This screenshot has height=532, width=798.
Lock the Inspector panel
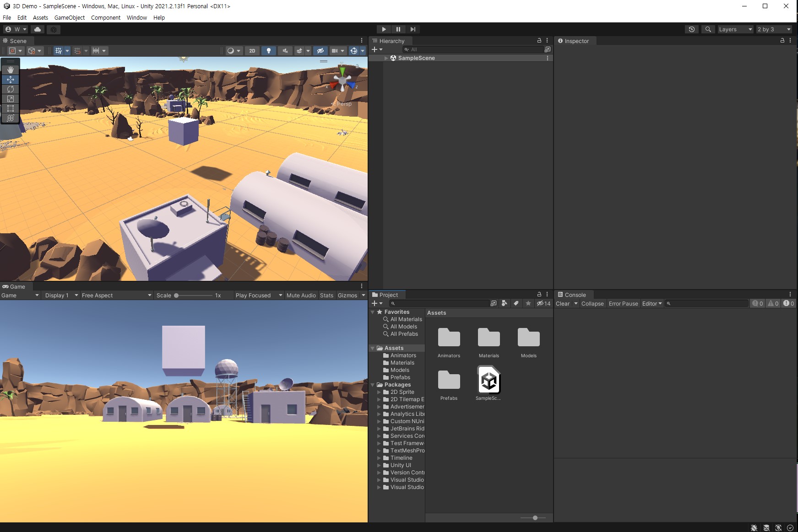coord(782,40)
